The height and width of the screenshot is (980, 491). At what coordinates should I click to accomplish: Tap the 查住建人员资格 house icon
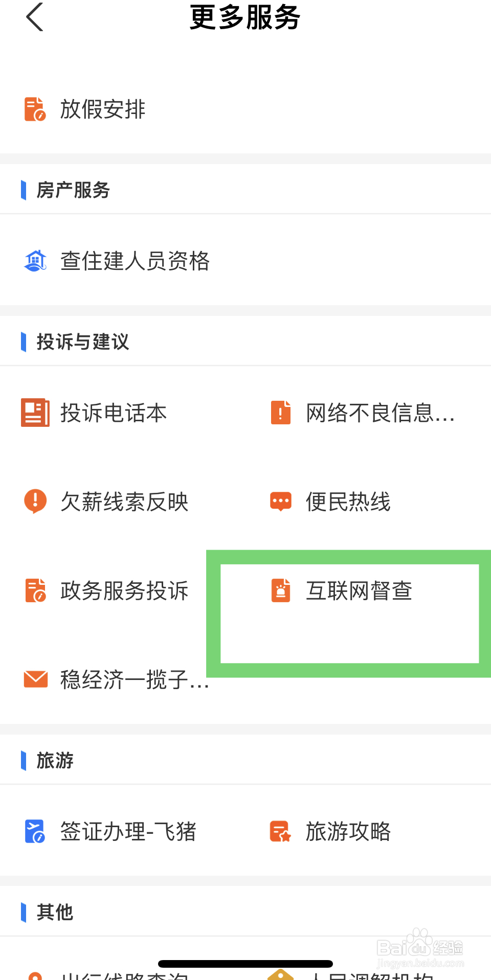click(35, 261)
